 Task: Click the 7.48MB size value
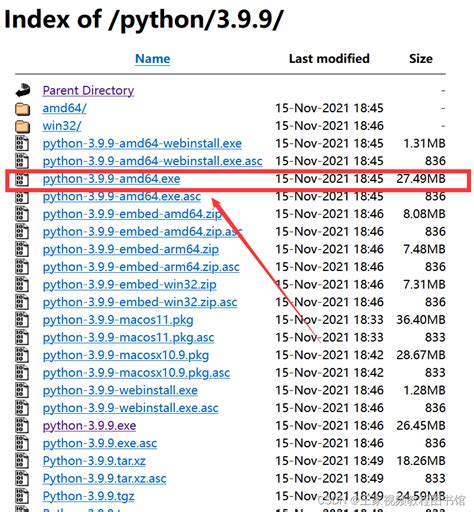(x=424, y=249)
